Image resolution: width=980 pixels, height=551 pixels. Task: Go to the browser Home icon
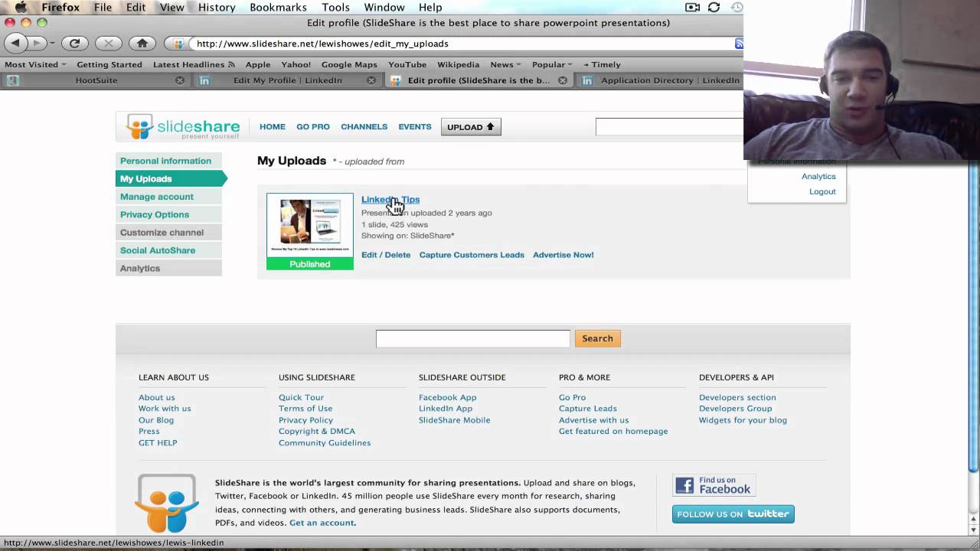142,43
